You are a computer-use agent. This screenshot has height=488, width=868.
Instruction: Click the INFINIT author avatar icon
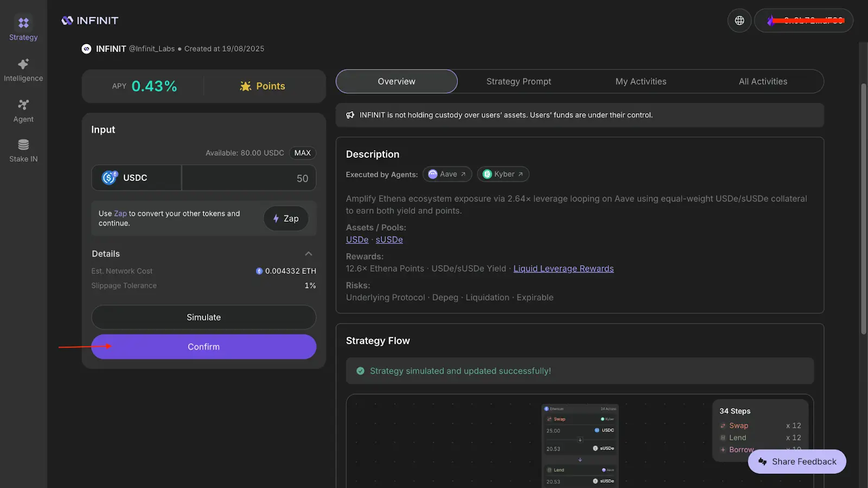pos(86,49)
